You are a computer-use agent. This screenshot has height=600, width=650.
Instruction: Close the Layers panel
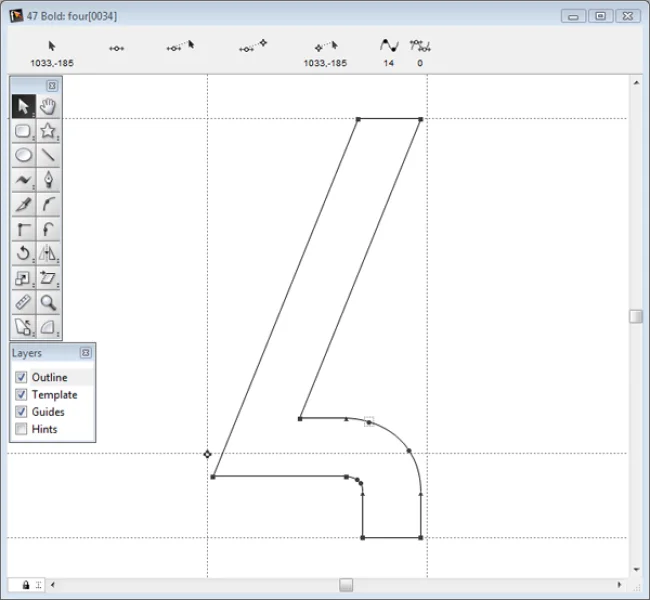tap(85, 352)
